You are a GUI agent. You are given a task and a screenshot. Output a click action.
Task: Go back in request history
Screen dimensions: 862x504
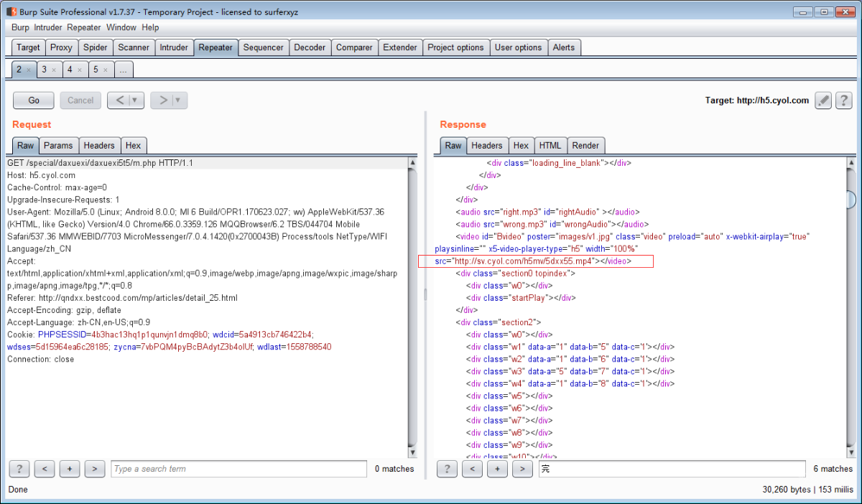pyautogui.click(x=119, y=101)
